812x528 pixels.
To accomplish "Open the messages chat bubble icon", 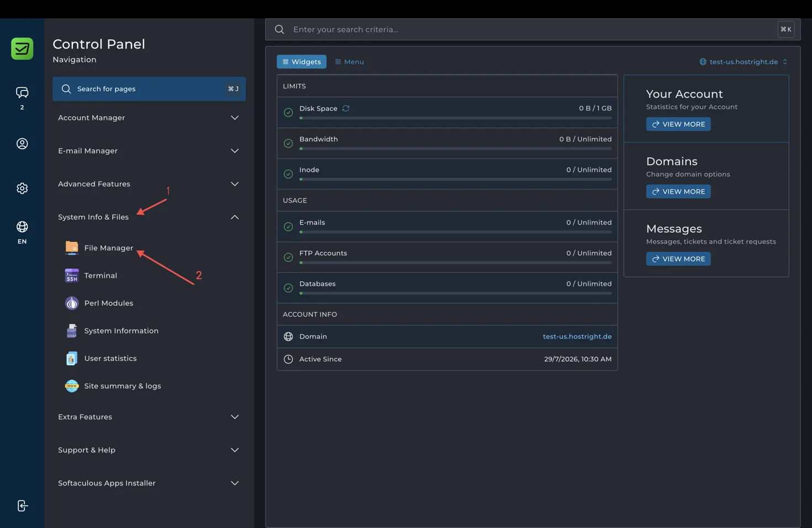I will click(x=22, y=92).
